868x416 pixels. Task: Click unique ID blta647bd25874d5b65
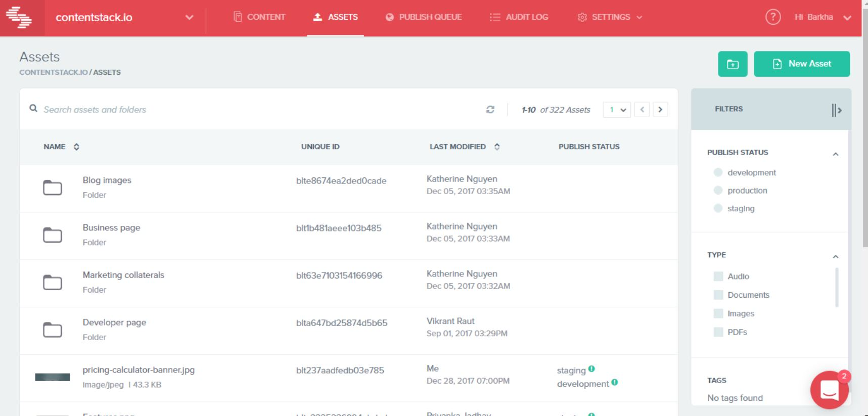tap(342, 323)
